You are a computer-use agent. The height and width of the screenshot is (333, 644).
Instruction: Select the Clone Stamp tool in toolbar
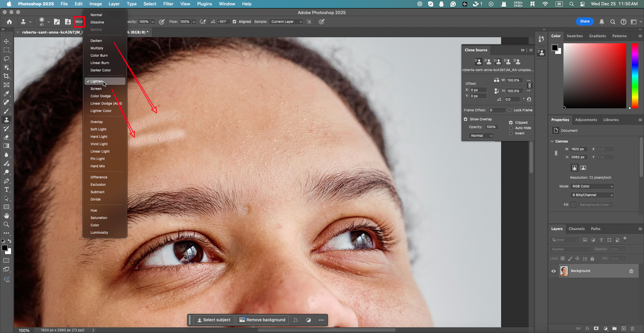click(x=7, y=120)
